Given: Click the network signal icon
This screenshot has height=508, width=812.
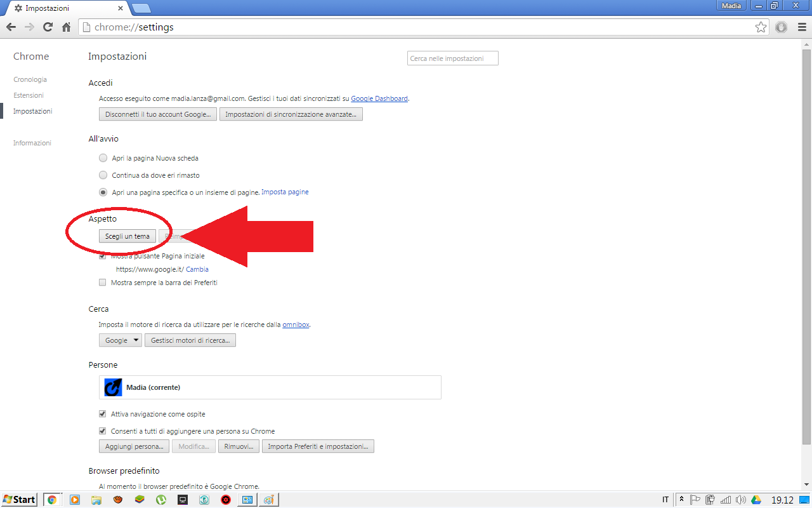Looking at the screenshot, I should point(726,500).
